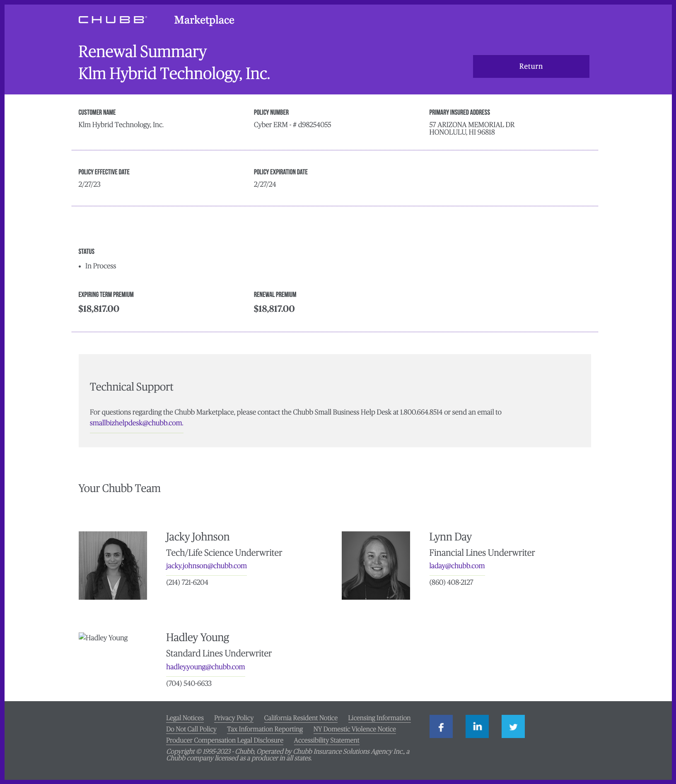Click Lynn Day's photo
This screenshot has height=784, width=676.
(376, 565)
